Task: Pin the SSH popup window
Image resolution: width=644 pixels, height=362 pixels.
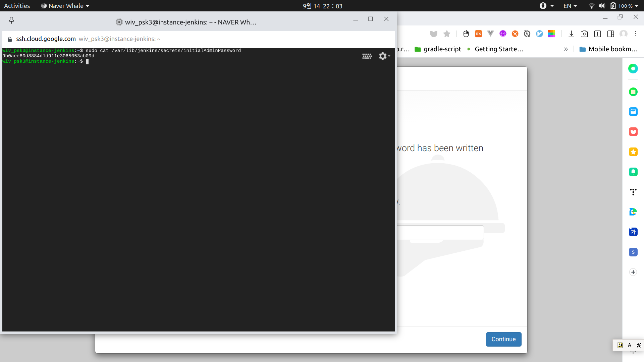Action: (11, 20)
